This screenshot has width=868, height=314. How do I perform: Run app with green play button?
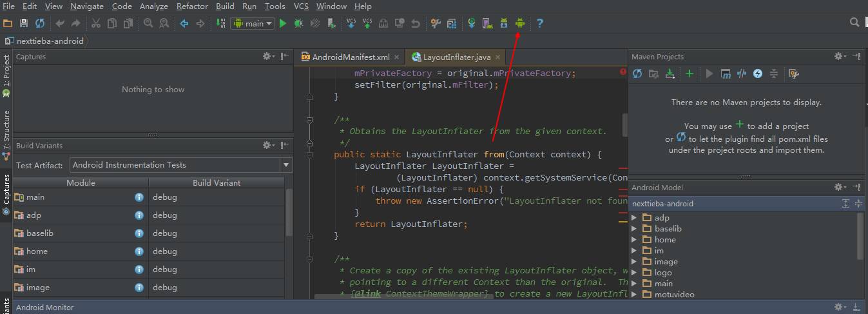(x=283, y=23)
